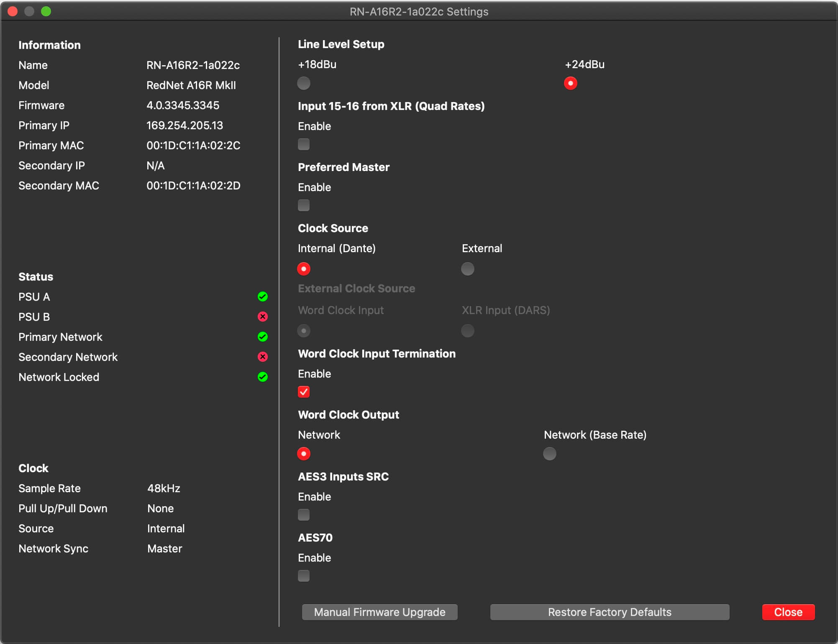Click model value RedNet A16R MkII
This screenshot has height=644, width=838.
[191, 85]
